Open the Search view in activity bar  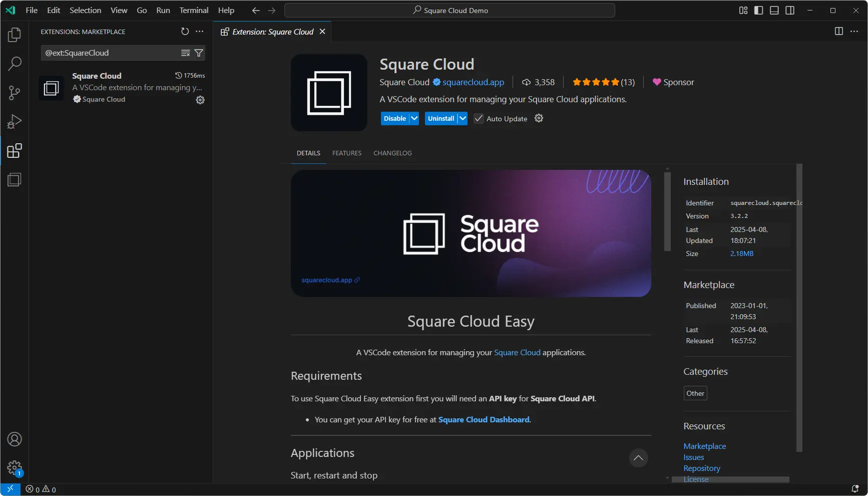(x=15, y=64)
